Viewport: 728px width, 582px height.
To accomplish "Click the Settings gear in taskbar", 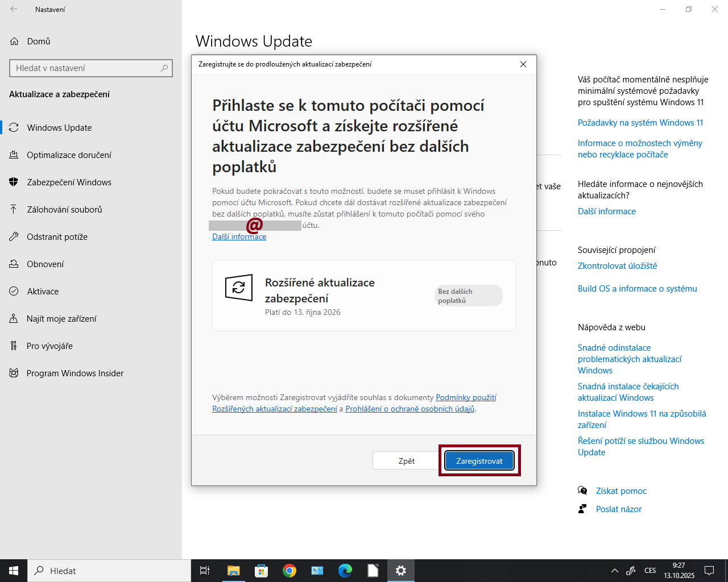I will point(401,571).
